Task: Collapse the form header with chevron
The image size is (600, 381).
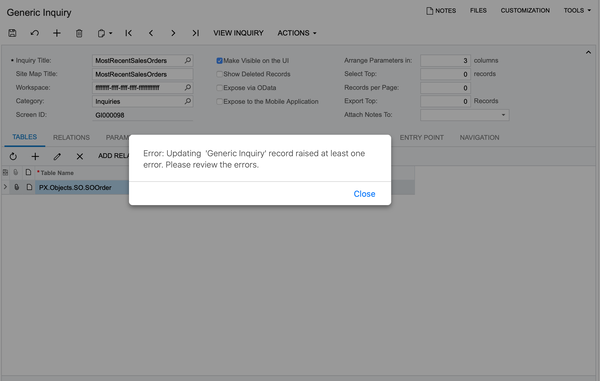Action: click(x=588, y=52)
